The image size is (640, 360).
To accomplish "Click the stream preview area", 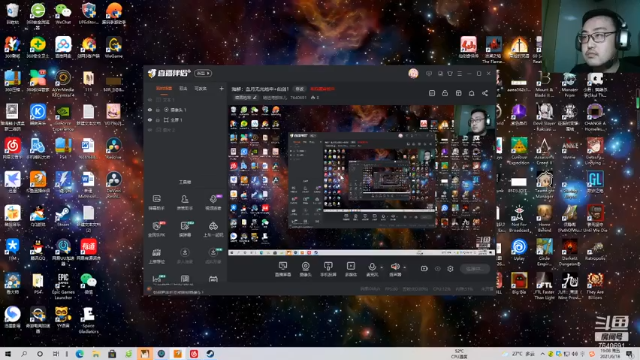I will [x=362, y=180].
